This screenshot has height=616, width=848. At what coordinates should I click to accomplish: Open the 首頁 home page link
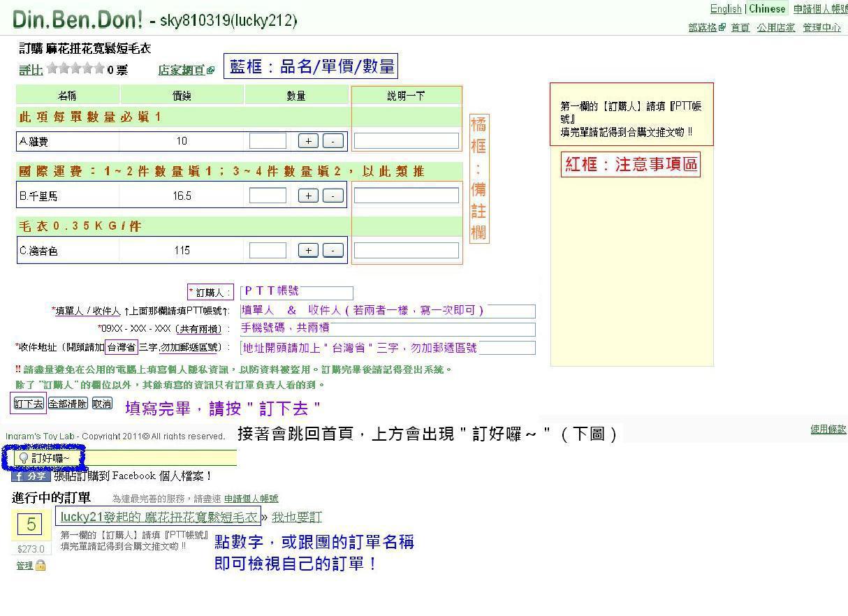point(740,27)
